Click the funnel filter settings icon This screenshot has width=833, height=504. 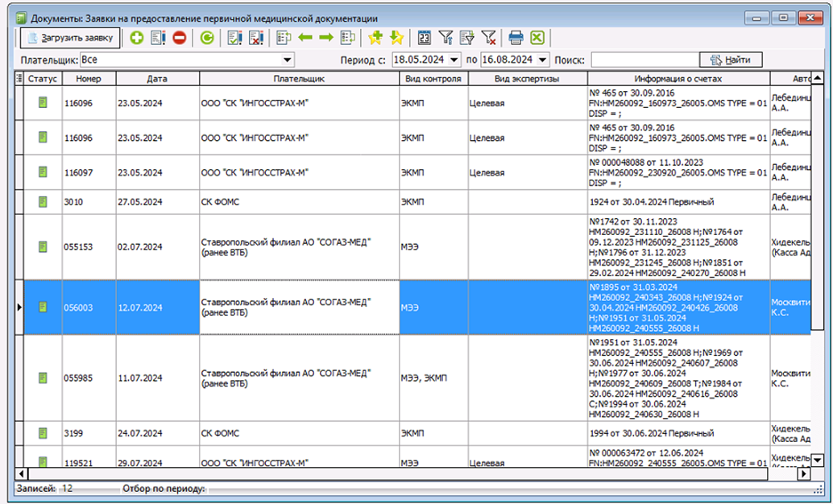446,38
